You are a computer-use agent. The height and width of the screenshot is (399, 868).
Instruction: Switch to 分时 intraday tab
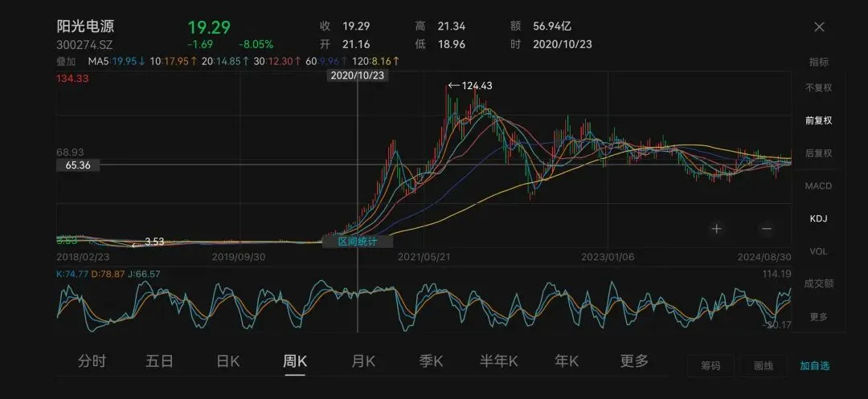click(x=92, y=361)
